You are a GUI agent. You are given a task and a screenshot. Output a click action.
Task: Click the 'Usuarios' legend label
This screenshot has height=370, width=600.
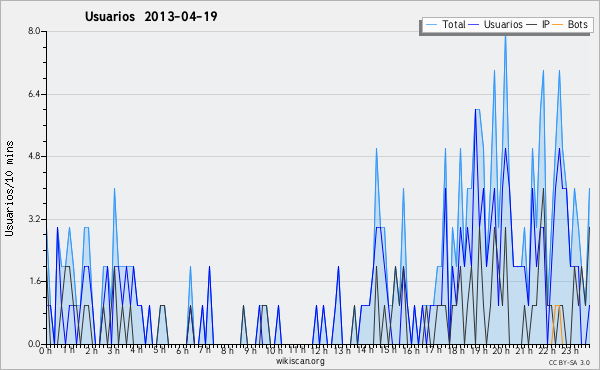pyautogui.click(x=503, y=24)
